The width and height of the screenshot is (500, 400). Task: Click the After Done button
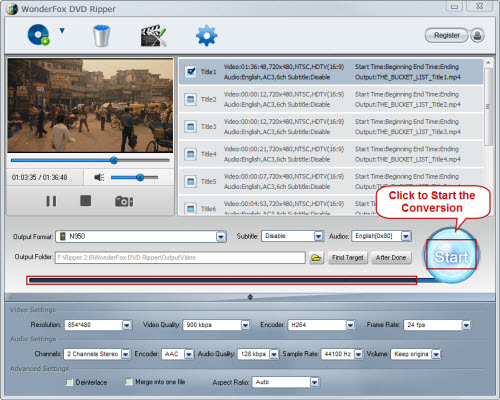click(x=391, y=257)
